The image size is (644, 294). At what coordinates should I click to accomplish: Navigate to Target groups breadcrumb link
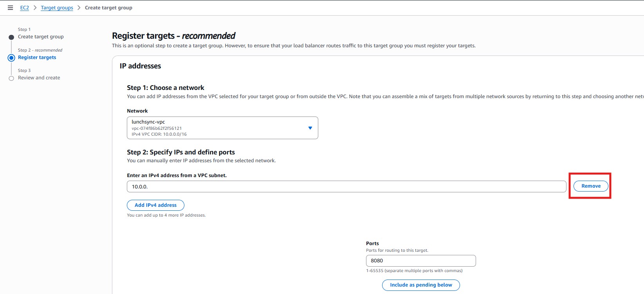(x=57, y=8)
